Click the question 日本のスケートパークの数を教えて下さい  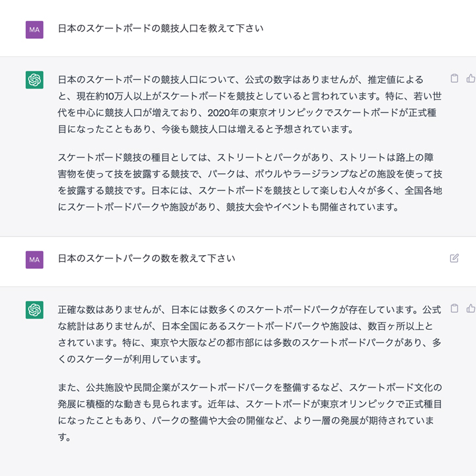click(146, 258)
